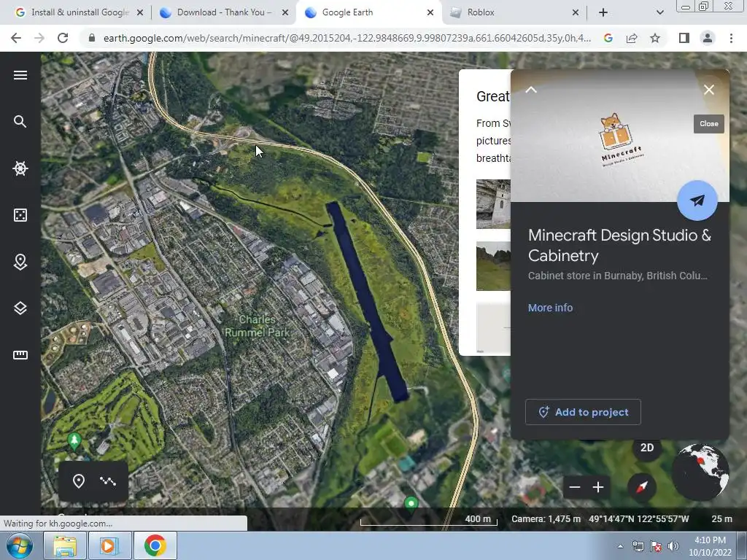Close the Download - Thank You tab

pos(285,12)
